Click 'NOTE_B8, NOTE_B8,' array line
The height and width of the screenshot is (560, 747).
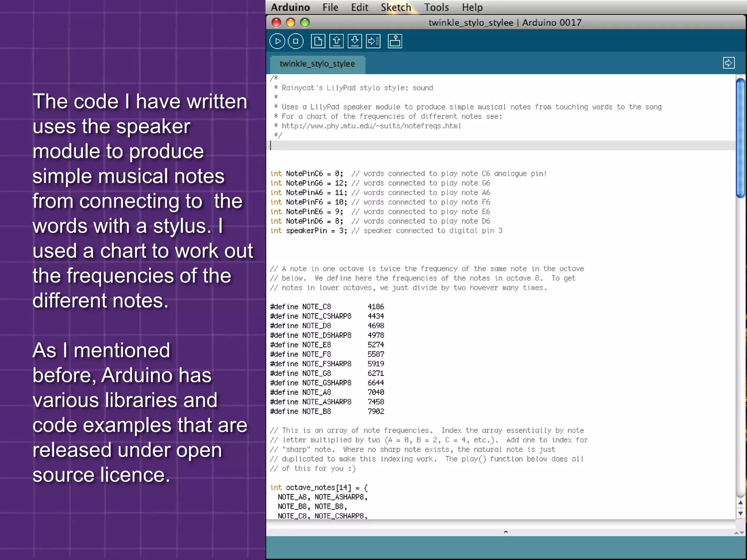pyautogui.click(x=313, y=507)
